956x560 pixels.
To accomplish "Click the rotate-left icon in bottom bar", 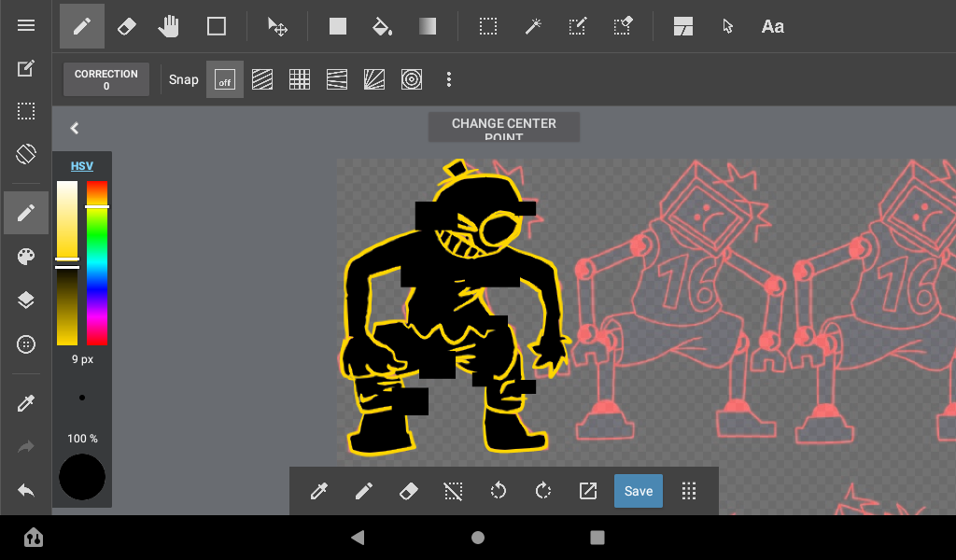I will pyautogui.click(x=499, y=491).
